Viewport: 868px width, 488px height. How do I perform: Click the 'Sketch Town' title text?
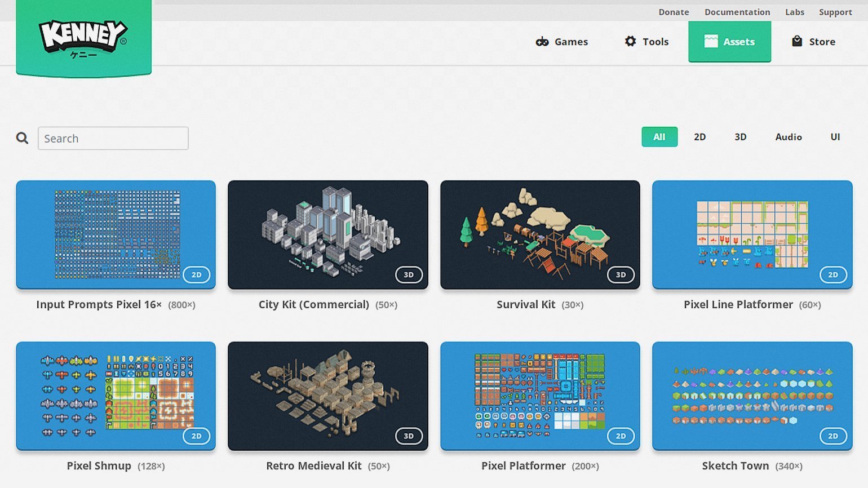(736, 466)
